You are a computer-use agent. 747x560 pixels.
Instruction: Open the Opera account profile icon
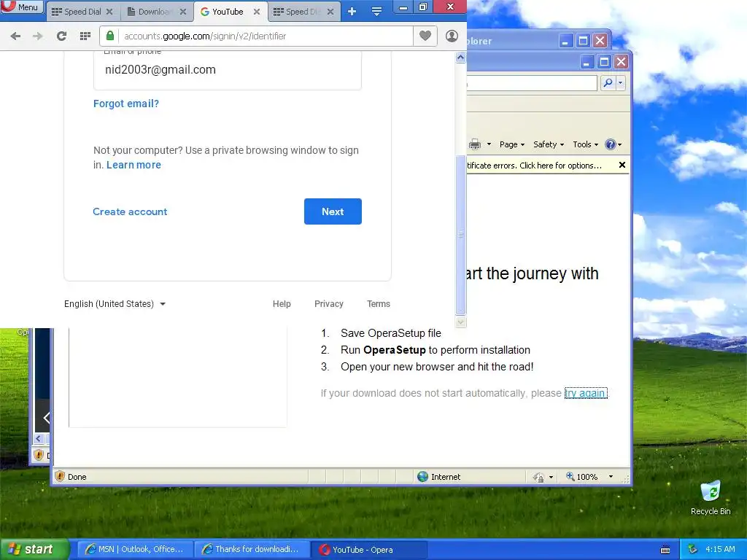tap(452, 36)
